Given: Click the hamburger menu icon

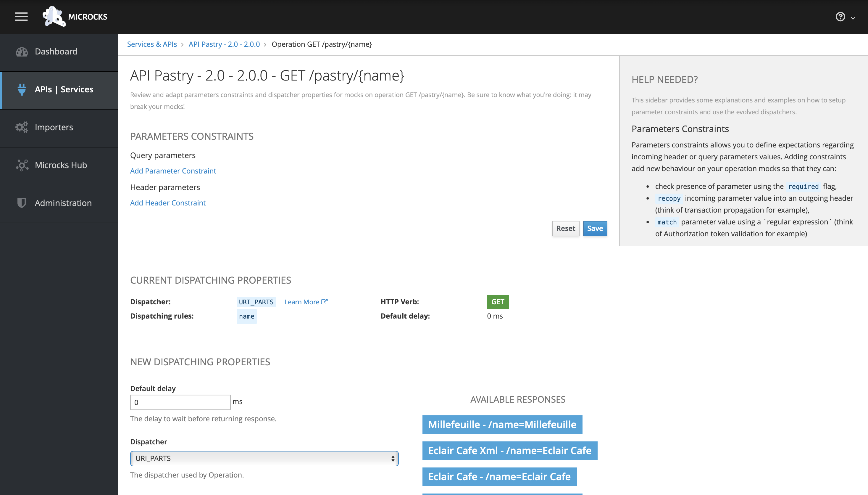Looking at the screenshot, I should point(21,17).
